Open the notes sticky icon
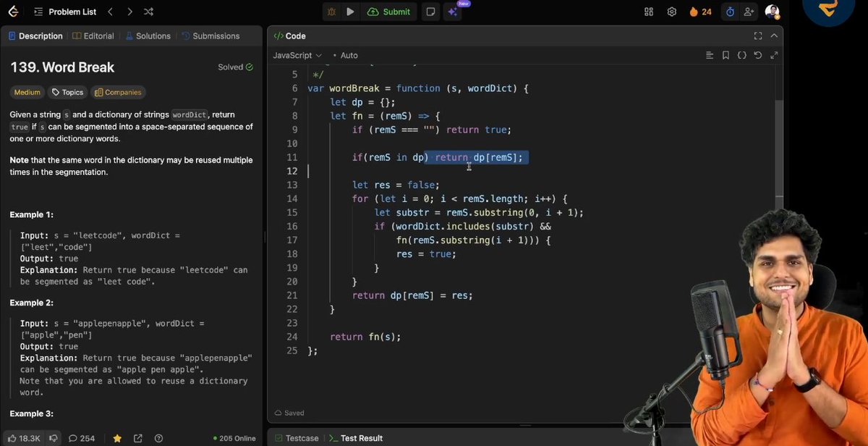Viewport: 868px width, 446px height. (x=430, y=12)
